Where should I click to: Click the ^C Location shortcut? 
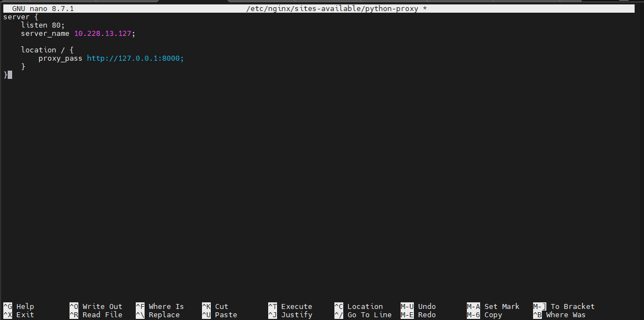pyautogui.click(x=359, y=306)
